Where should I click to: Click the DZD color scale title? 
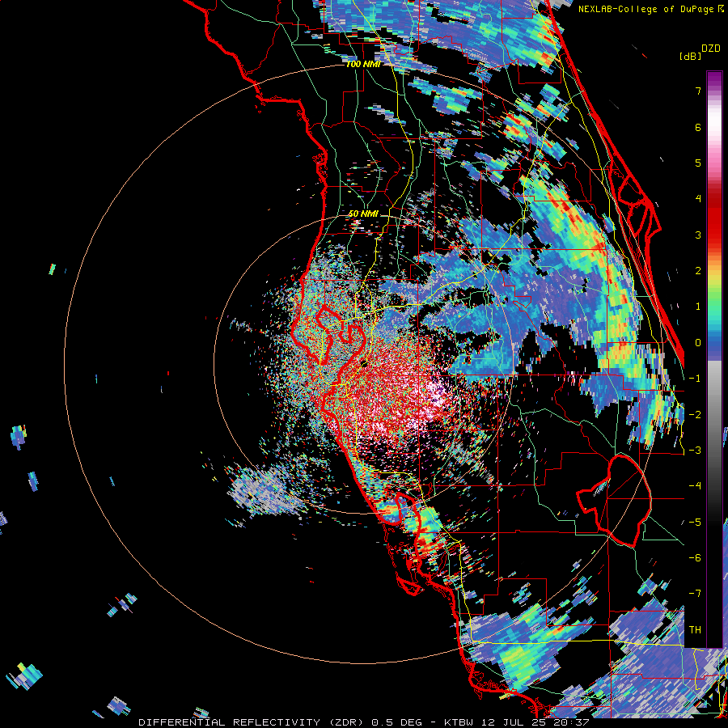(x=711, y=49)
